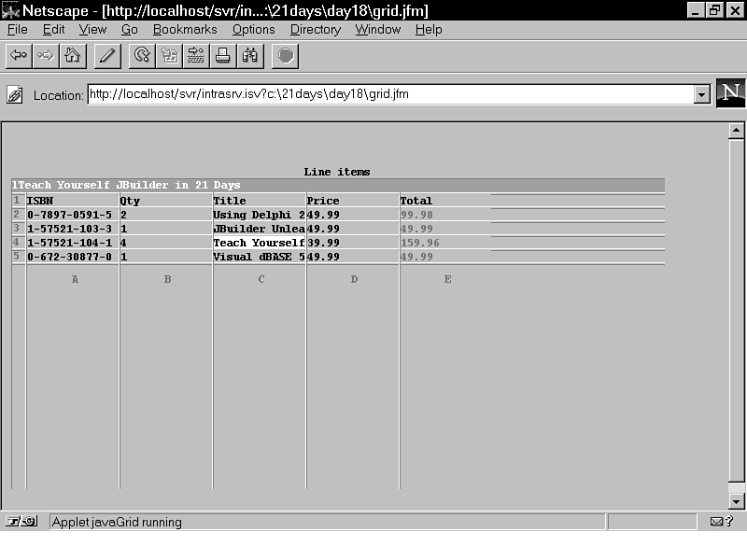Image resolution: width=747 pixels, height=560 pixels.
Task: Click row number 4 header
Action: click(17, 243)
